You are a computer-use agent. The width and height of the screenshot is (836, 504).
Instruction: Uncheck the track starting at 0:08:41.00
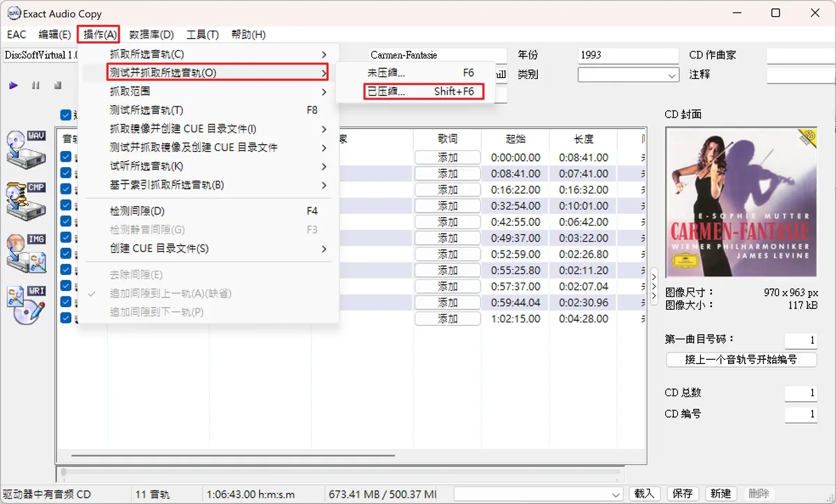click(65, 173)
